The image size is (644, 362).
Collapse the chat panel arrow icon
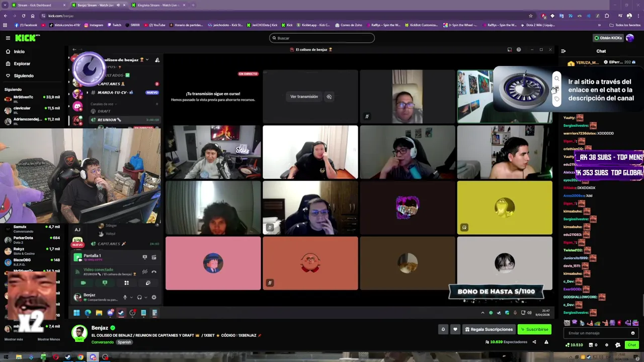point(563,51)
